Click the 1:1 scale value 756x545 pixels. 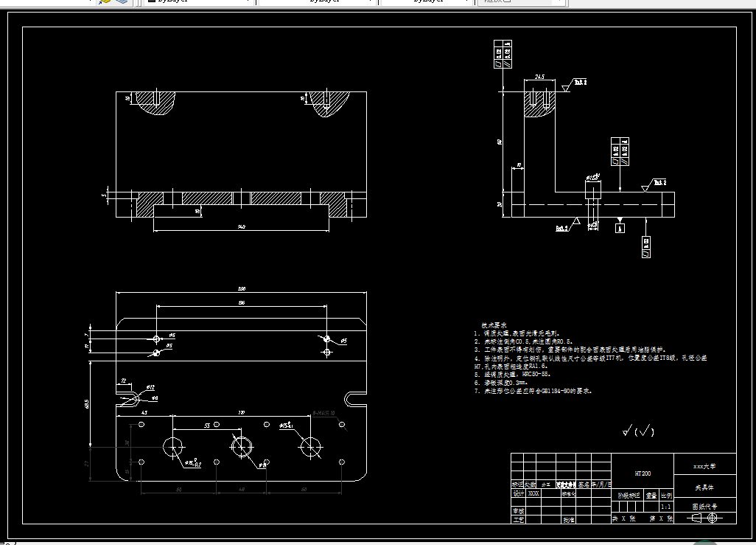pos(666,507)
